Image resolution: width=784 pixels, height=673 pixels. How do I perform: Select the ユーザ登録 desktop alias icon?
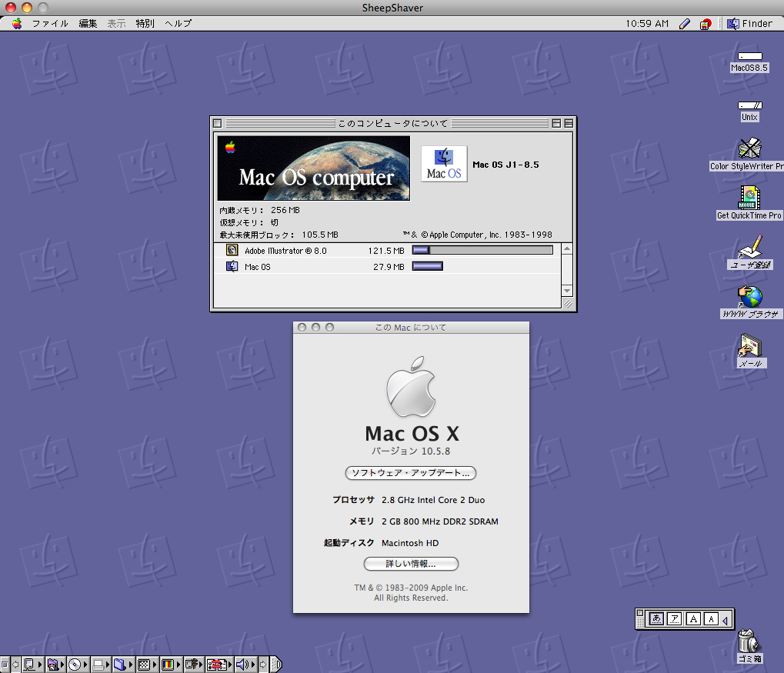[749, 247]
